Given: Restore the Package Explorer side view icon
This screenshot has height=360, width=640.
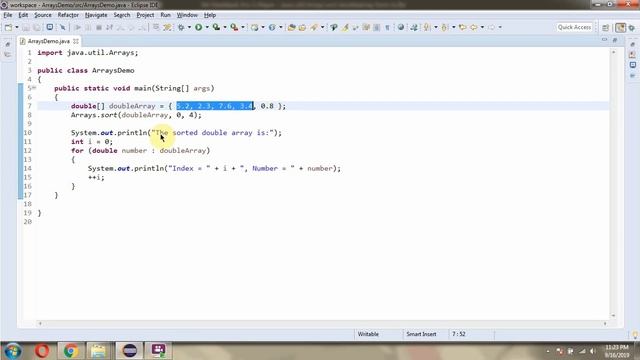Looking at the screenshot, I should pos(8,44).
